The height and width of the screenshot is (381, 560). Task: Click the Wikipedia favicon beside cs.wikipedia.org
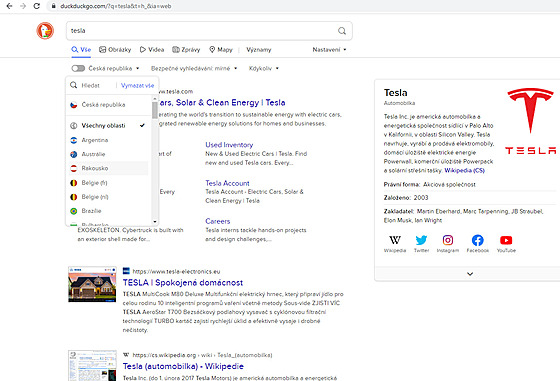pos(126,355)
